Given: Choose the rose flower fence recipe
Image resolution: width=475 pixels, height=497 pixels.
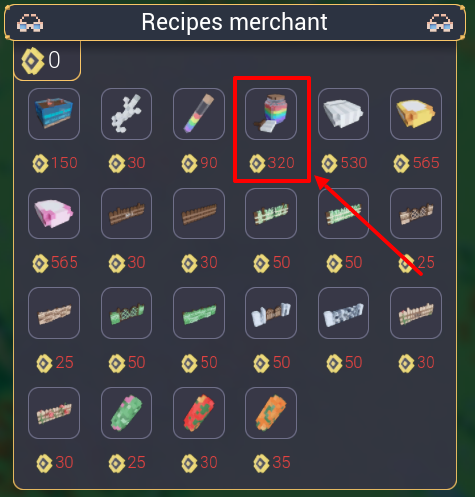Looking at the screenshot, I should (x=54, y=413).
